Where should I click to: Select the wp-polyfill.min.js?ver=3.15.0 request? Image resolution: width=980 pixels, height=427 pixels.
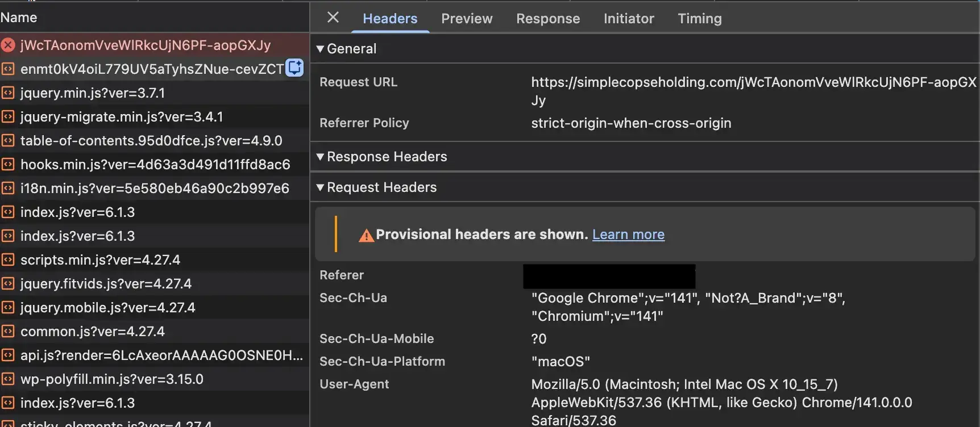pyautogui.click(x=155, y=379)
